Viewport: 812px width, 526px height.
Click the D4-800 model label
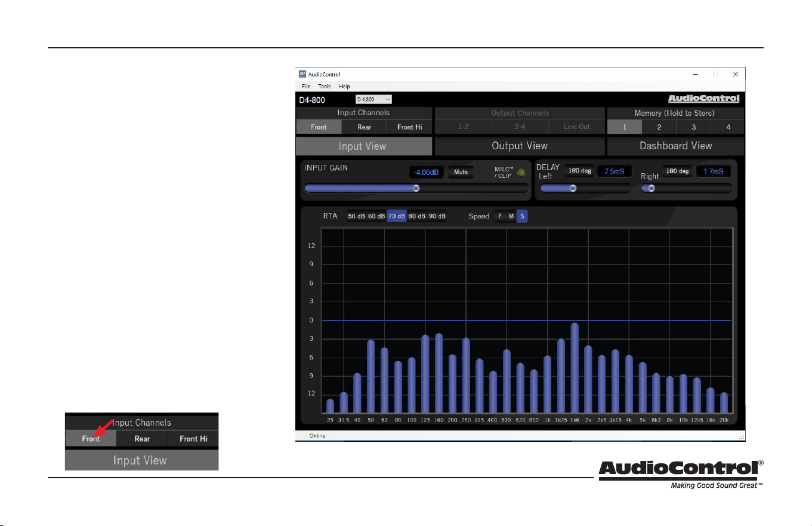coord(312,100)
